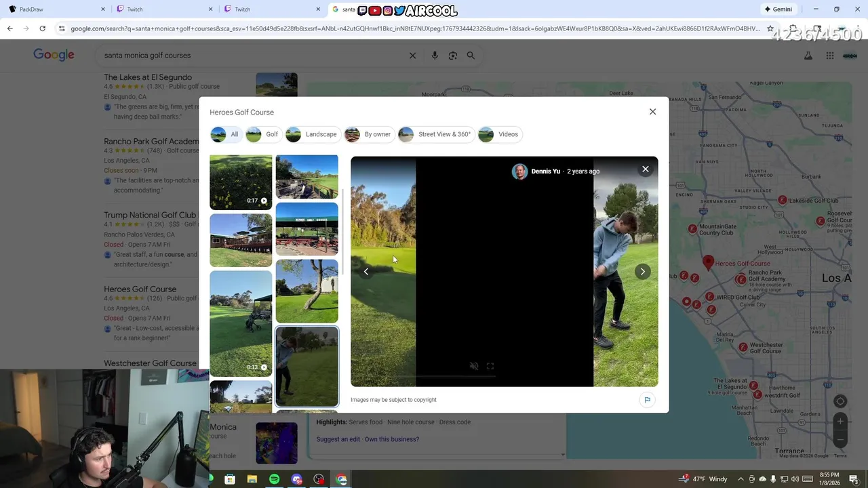Click the search field containing santa monica golf courses
Screen dimensions: 868x488
pyautogui.click(x=251, y=56)
